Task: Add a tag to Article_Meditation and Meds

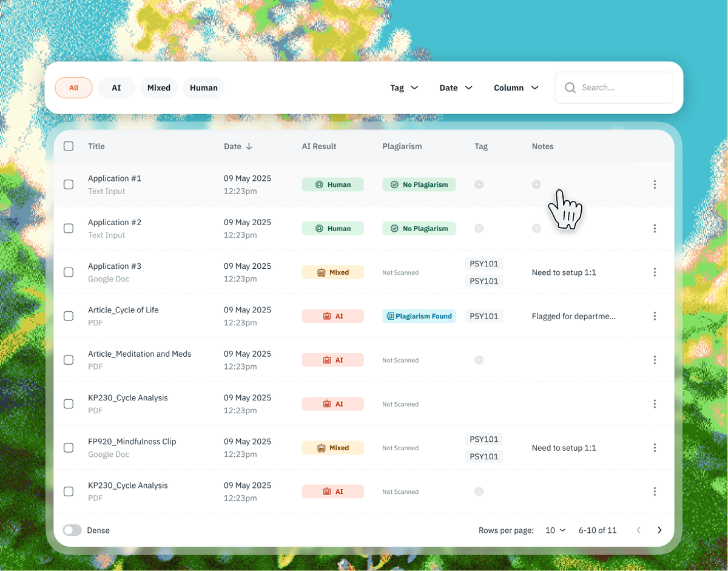Action: pos(479,360)
